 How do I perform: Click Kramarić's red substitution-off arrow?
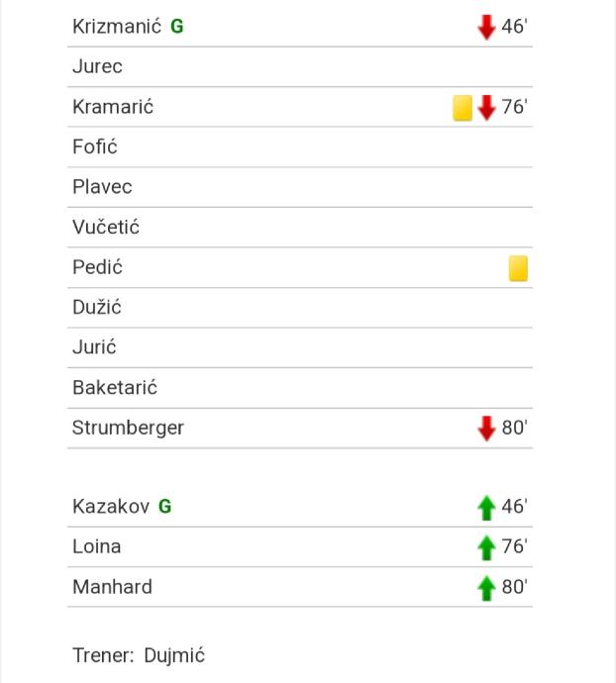(x=486, y=107)
